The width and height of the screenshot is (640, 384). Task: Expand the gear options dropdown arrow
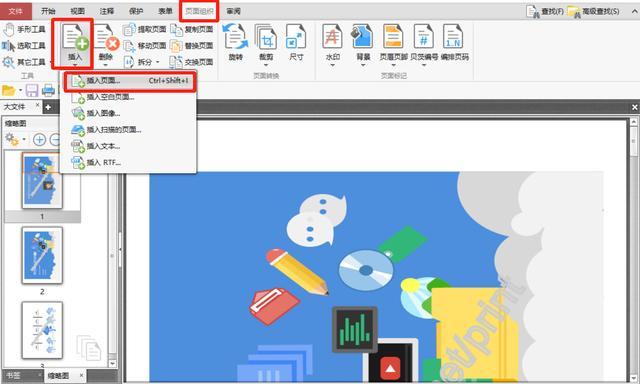coord(24,140)
